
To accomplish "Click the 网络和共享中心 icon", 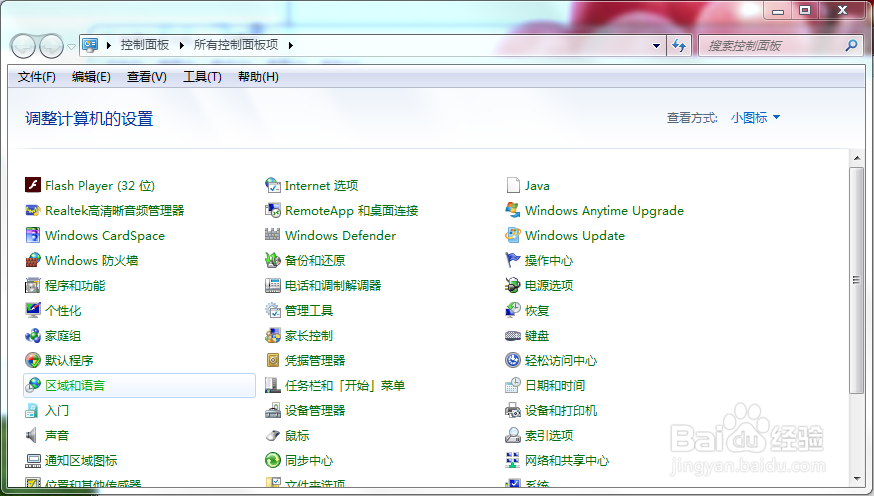I will point(513,460).
